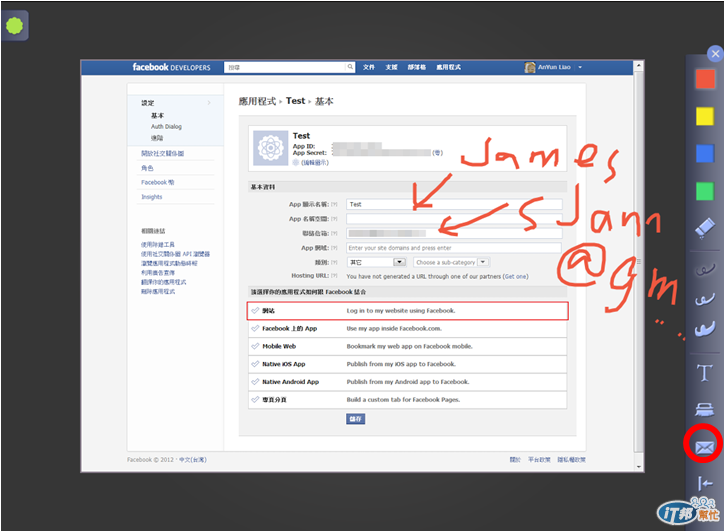Click the printer icon in annotation toolbar

(705, 409)
